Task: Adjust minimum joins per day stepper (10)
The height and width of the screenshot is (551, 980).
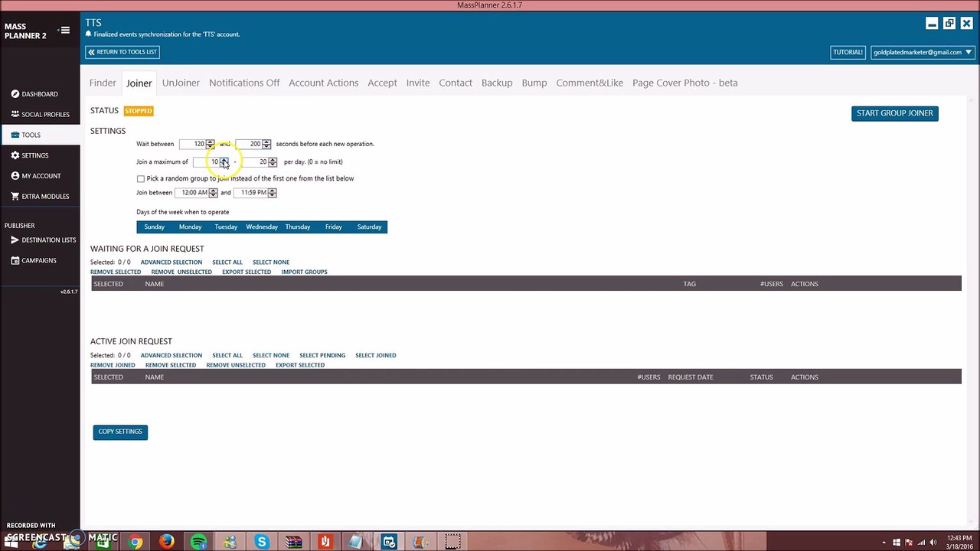Action: click(x=224, y=162)
